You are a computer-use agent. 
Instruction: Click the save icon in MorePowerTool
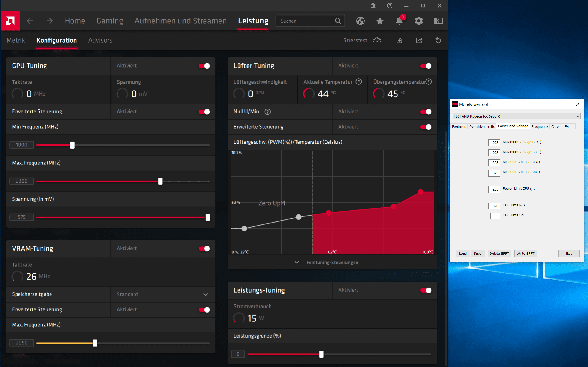tap(477, 253)
